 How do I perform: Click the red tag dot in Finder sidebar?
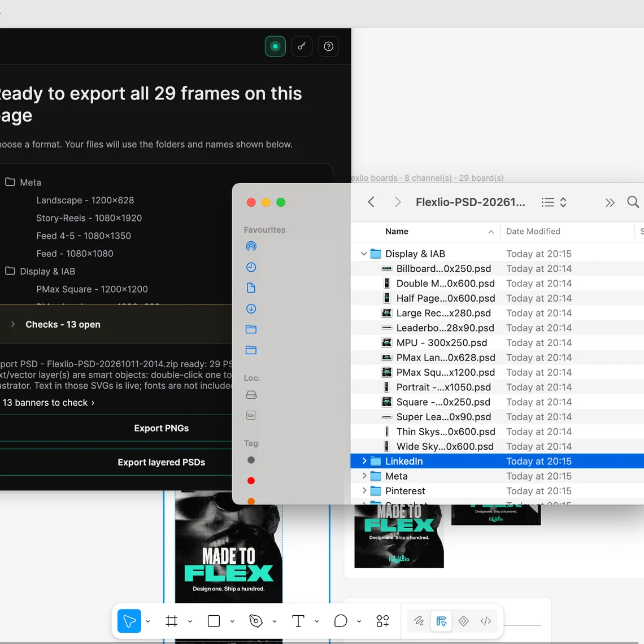(x=251, y=481)
